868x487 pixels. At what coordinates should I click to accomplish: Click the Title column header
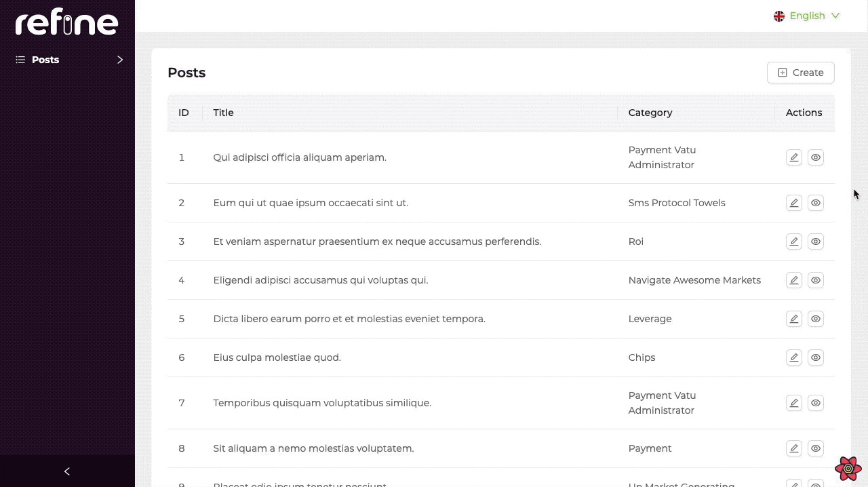(223, 113)
